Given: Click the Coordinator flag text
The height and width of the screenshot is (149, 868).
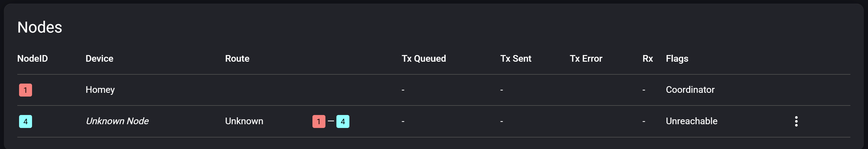Looking at the screenshot, I should coord(690,90).
